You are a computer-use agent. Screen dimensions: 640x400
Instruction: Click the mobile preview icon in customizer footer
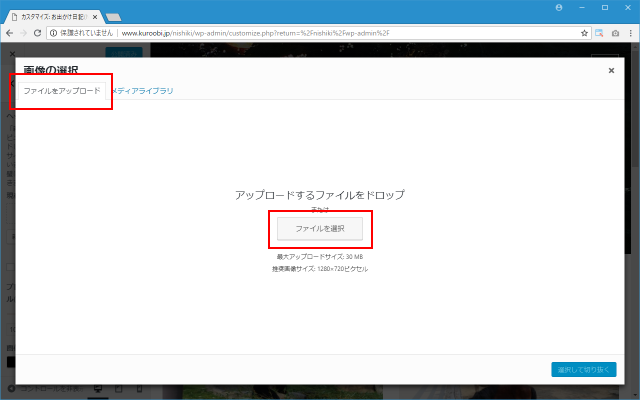[139, 389]
